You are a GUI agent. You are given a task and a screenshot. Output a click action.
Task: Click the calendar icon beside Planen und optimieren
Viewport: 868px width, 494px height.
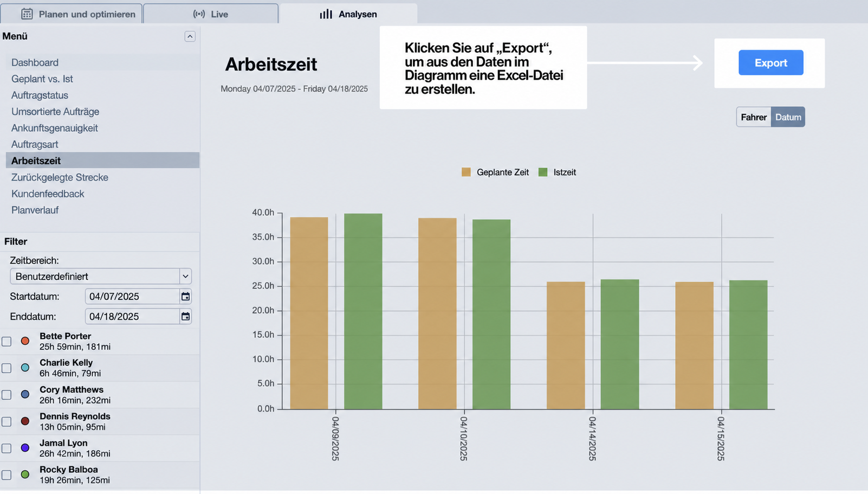click(x=27, y=14)
